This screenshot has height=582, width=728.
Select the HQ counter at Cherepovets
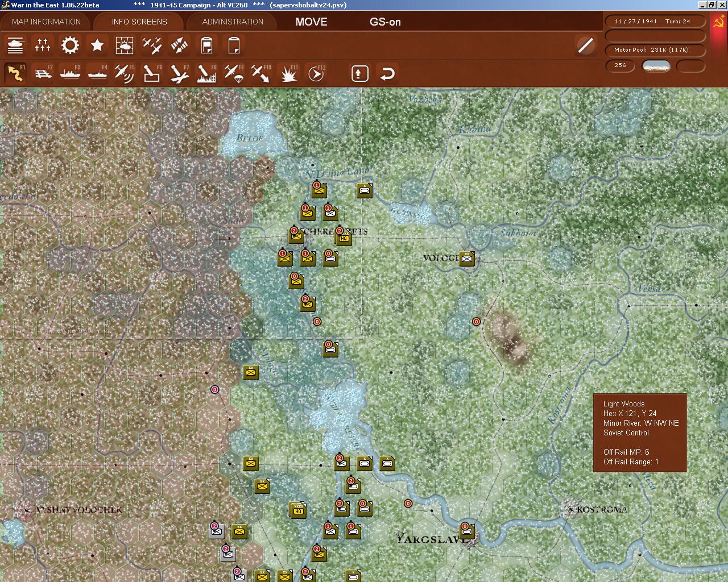(x=344, y=237)
